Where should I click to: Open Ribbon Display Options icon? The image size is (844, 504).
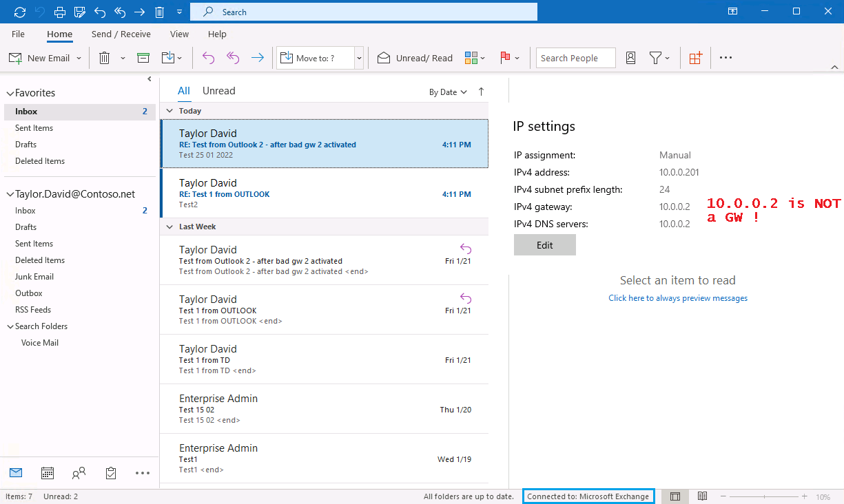point(733,12)
